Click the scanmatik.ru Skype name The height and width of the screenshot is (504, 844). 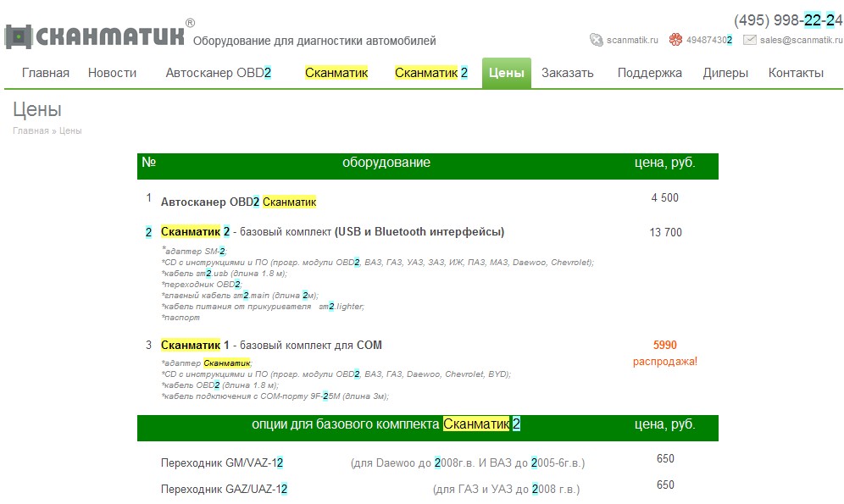pyautogui.click(x=632, y=40)
